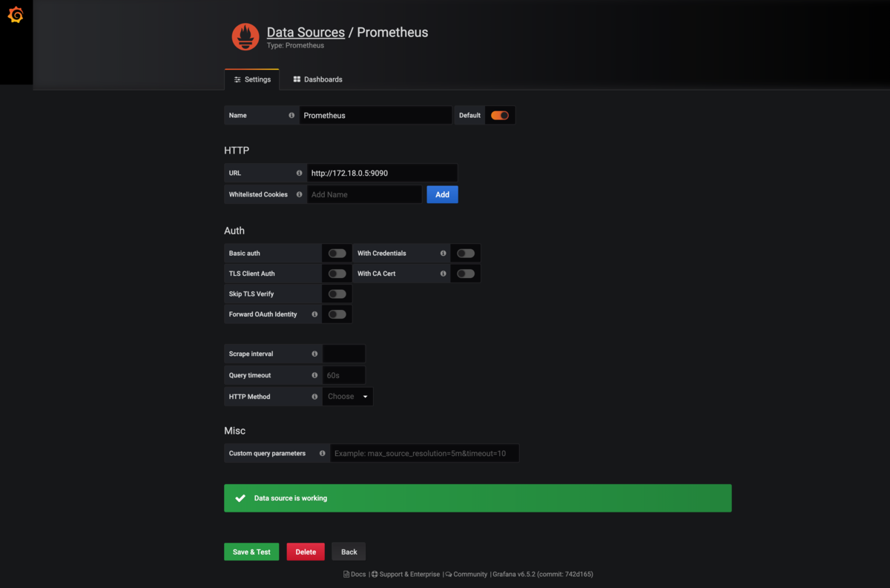Open the Grafana logo home menu

coord(16,16)
